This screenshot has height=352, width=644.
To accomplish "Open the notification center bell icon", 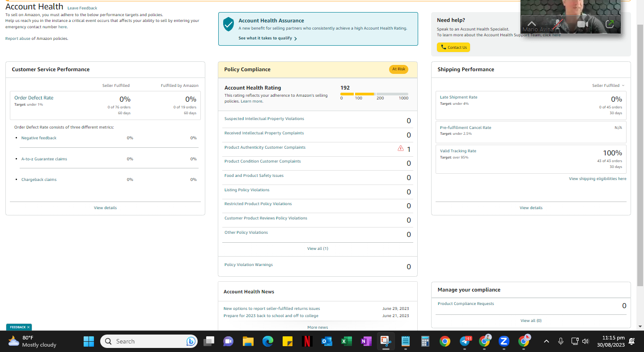I will [x=632, y=341].
